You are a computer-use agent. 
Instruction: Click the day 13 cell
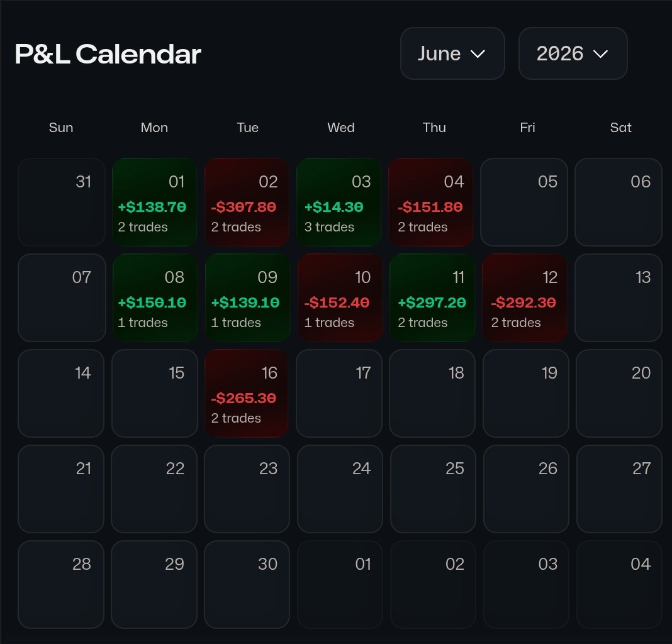pos(619,298)
